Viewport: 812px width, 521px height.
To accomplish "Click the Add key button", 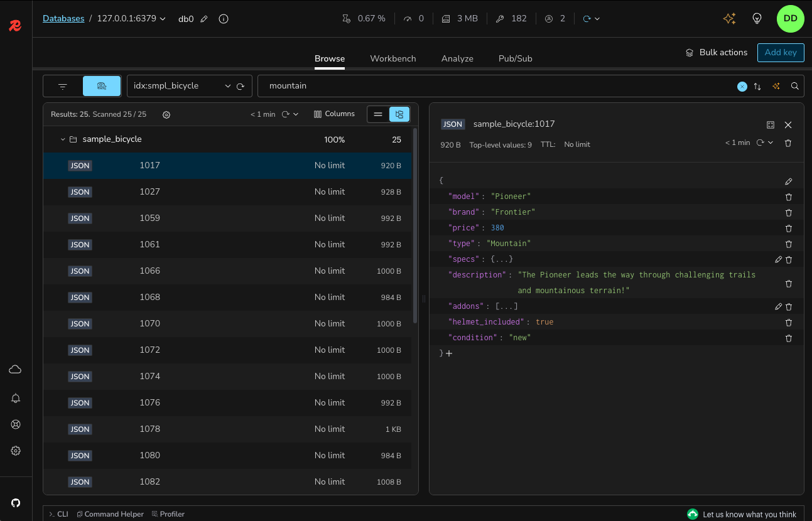I will point(781,53).
